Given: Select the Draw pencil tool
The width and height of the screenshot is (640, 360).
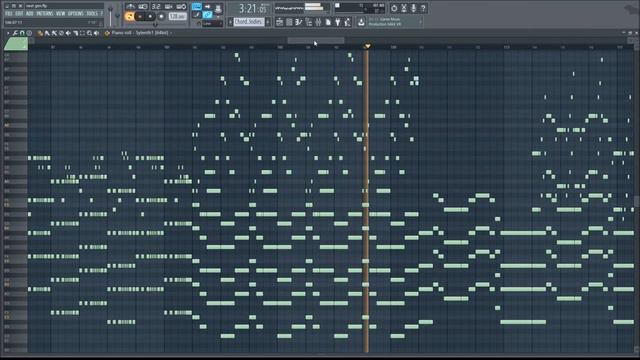Looking at the screenshot, I should [40, 33].
